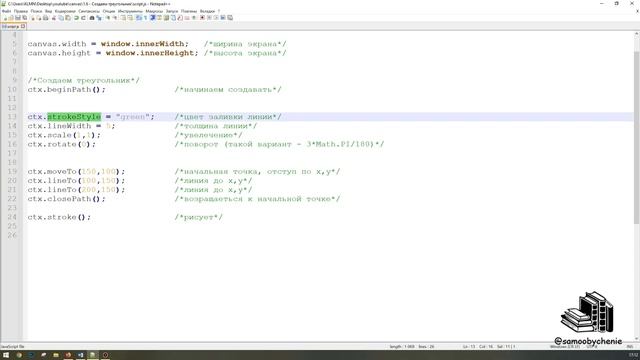Screen dimensions: 640x360
Task: Click ctx.beginPath() on line 10
Action: tap(67, 89)
